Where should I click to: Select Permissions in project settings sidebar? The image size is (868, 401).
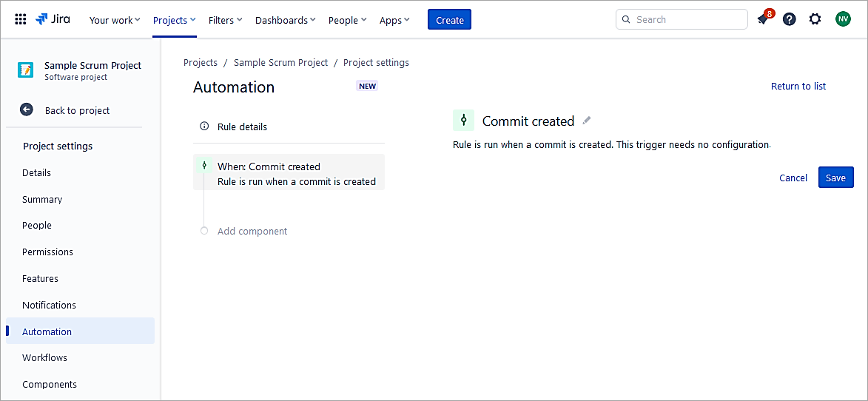click(x=47, y=252)
